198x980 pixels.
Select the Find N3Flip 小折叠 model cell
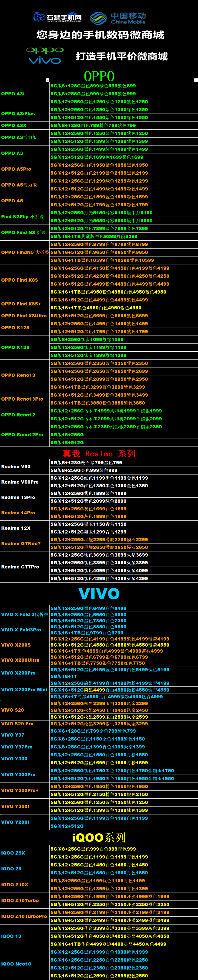tap(25, 216)
